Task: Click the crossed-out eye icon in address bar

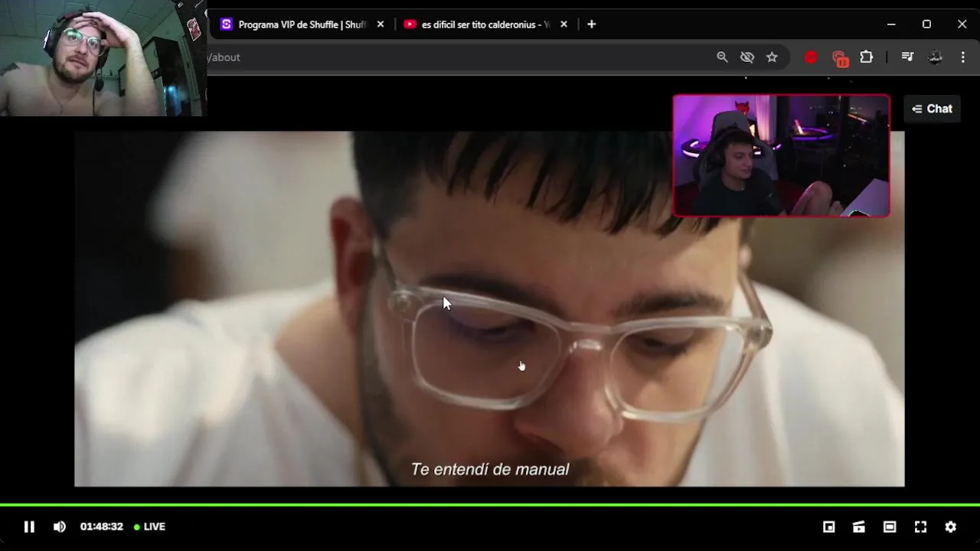Action: tap(747, 57)
